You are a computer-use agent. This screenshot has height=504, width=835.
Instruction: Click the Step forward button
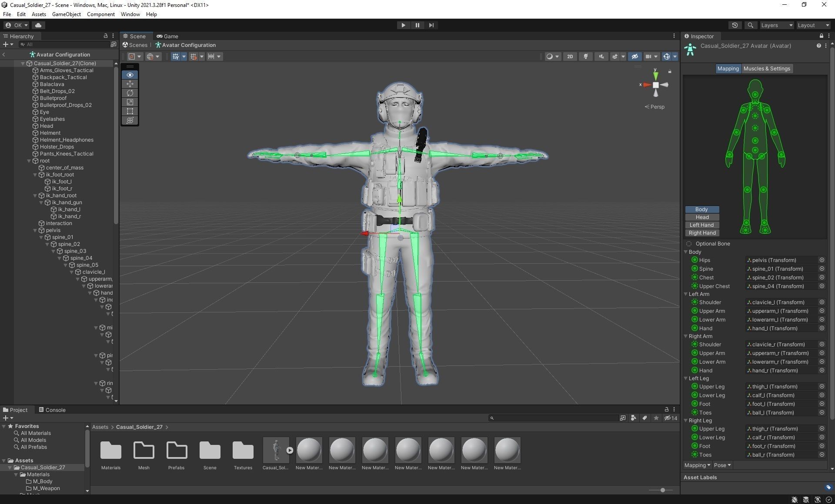coord(431,25)
